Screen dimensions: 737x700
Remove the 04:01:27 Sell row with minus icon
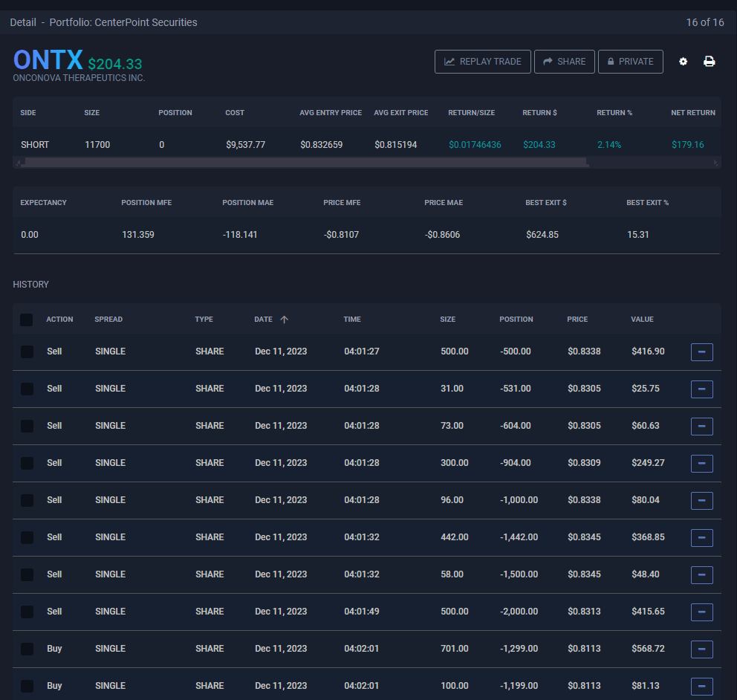[701, 351]
